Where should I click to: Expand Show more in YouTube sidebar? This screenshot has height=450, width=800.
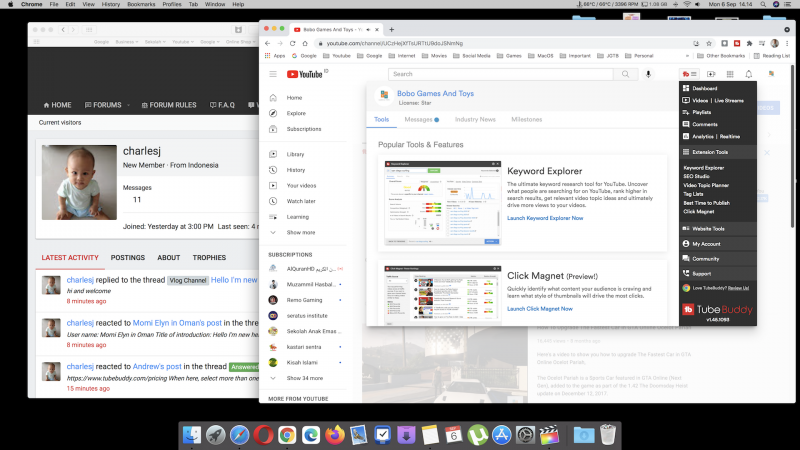(300, 232)
